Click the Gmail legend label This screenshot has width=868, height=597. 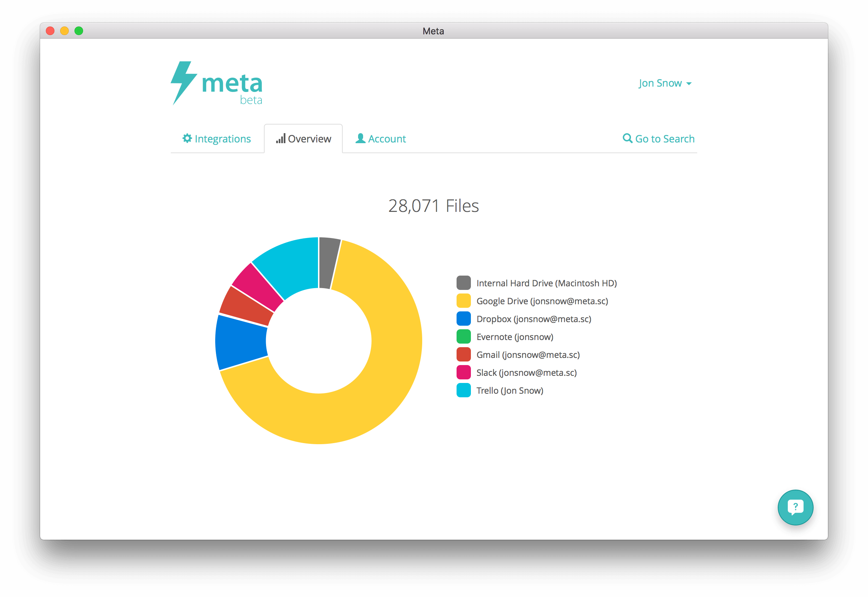click(x=528, y=355)
